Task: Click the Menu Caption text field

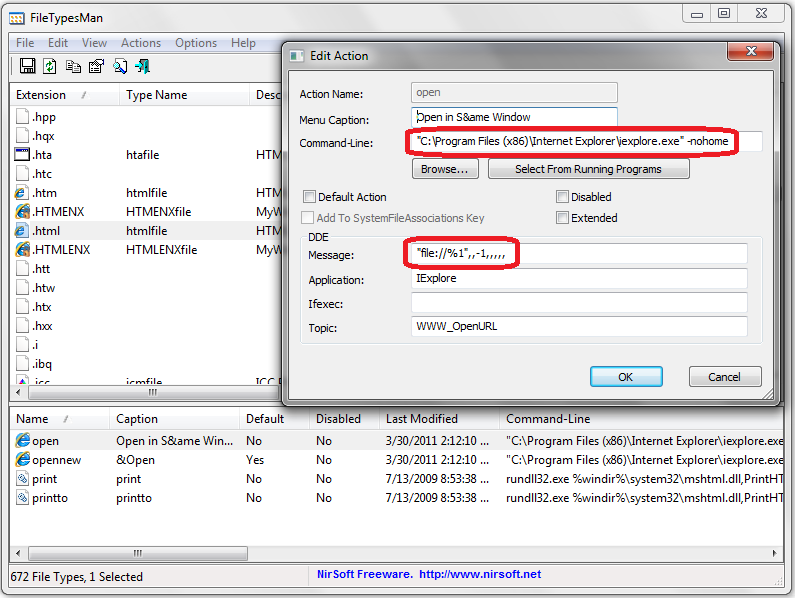Action: click(514, 118)
